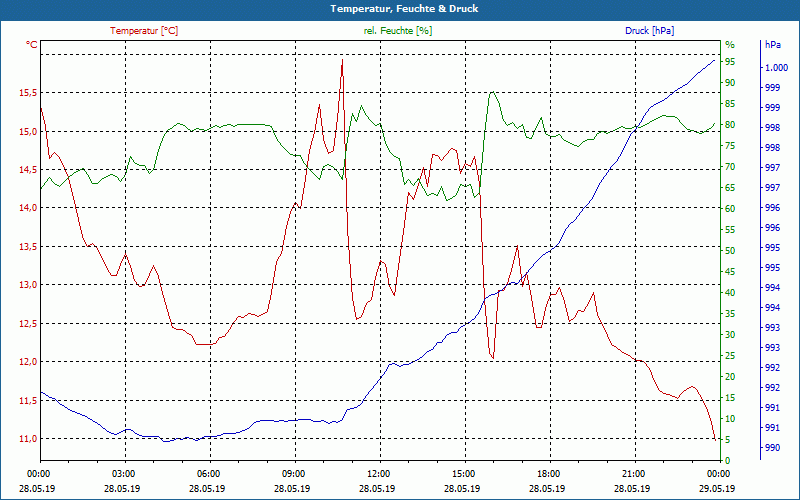Viewport: 800px width, 500px height.
Task: Click the green '70' humidity axis value
Action: point(730,167)
